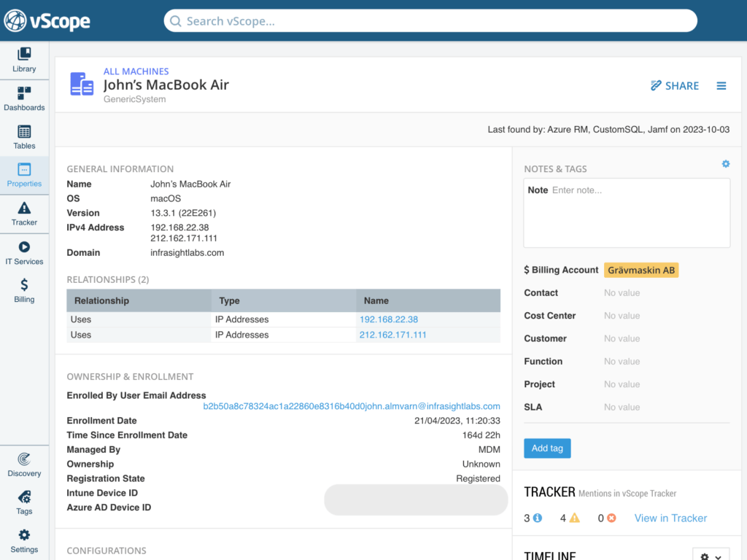This screenshot has height=560, width=747.
Task: Click the Last found by status text
Action: tap(608, 130)
